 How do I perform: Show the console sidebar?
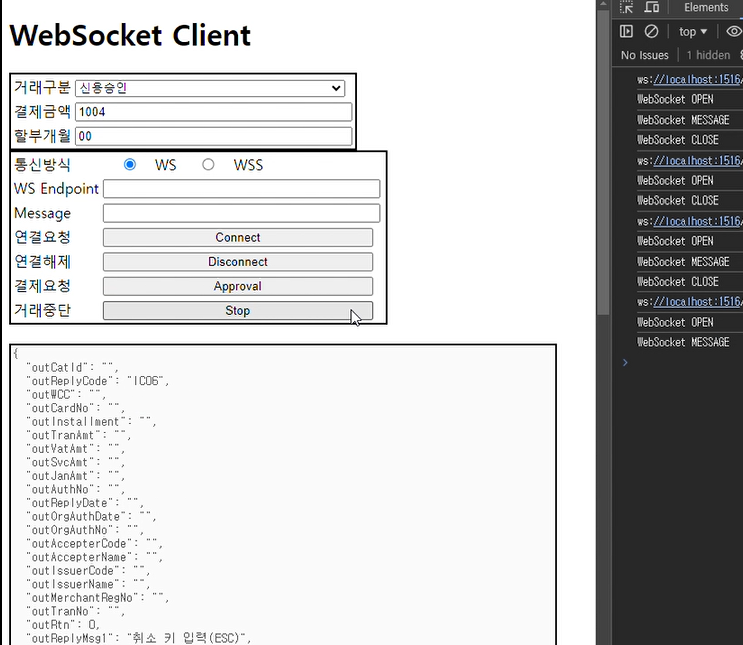[x=627, y=32]
